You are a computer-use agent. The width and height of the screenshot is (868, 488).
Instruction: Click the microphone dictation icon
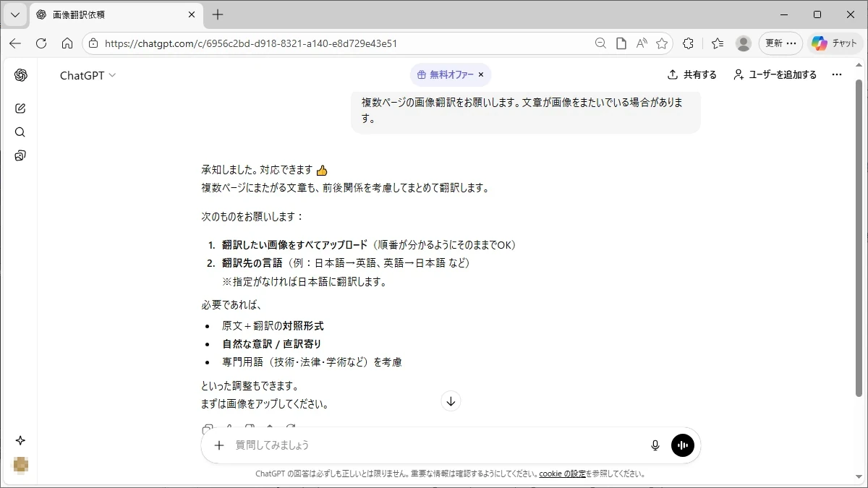pyautogui.click(x=655, y=445)
